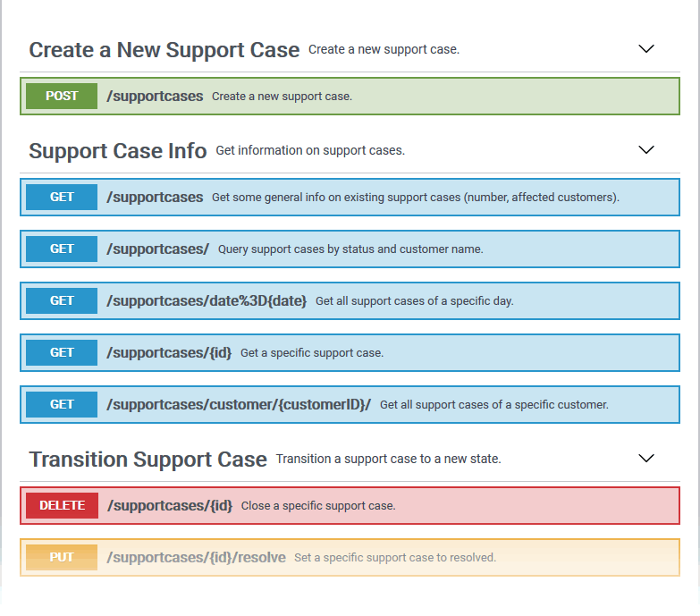Collapse the Transition Support Case section chevron

[x=646, y=459]
